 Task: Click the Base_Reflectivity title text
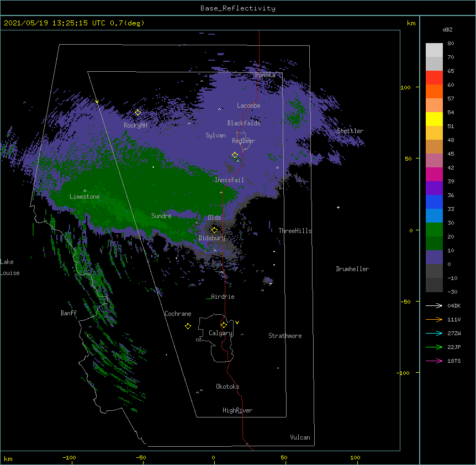point(238,8)
